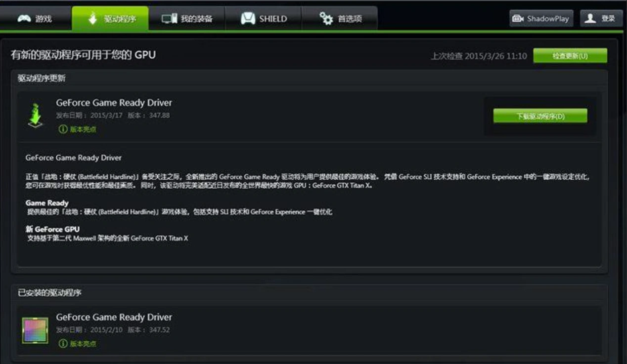
Task: Open 版本亮点 link for installed driver 347.52
Action: click(x=83, y=344)
